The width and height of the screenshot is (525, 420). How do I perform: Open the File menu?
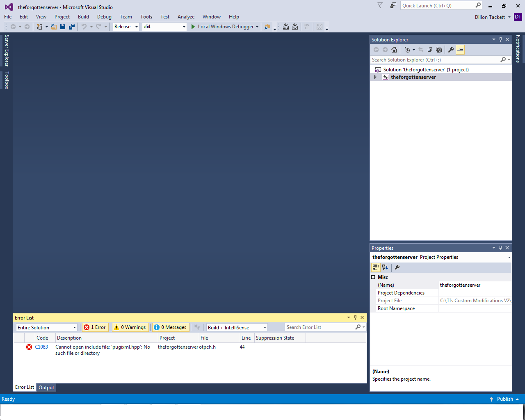[x=8, y=17]
